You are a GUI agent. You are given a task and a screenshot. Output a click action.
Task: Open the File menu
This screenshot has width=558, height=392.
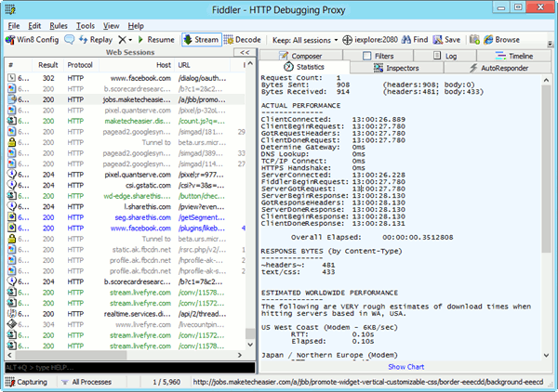14,26
